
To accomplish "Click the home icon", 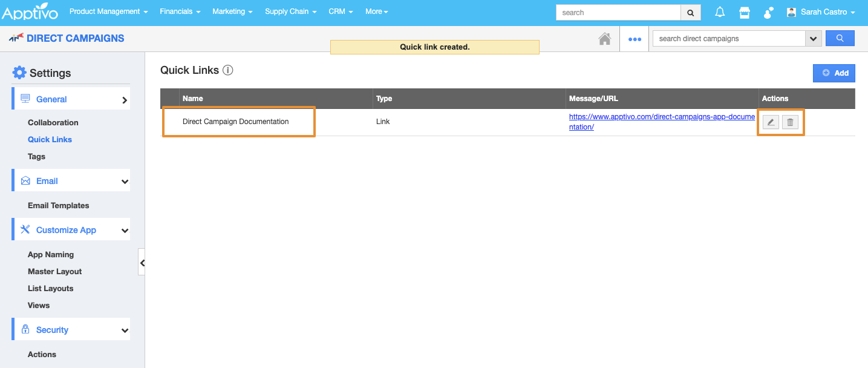I will [604, 39].
